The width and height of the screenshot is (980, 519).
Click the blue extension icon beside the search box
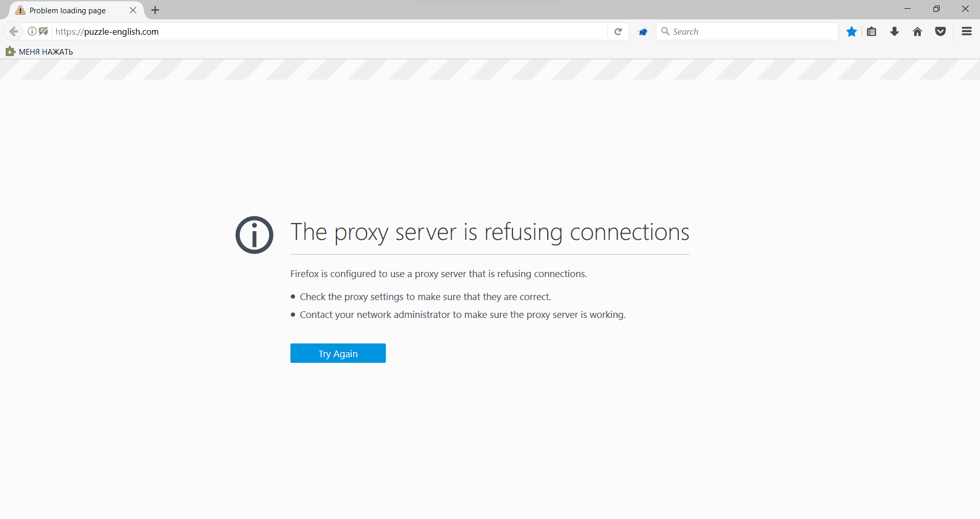pyautogui.click(x=643, y=32)
